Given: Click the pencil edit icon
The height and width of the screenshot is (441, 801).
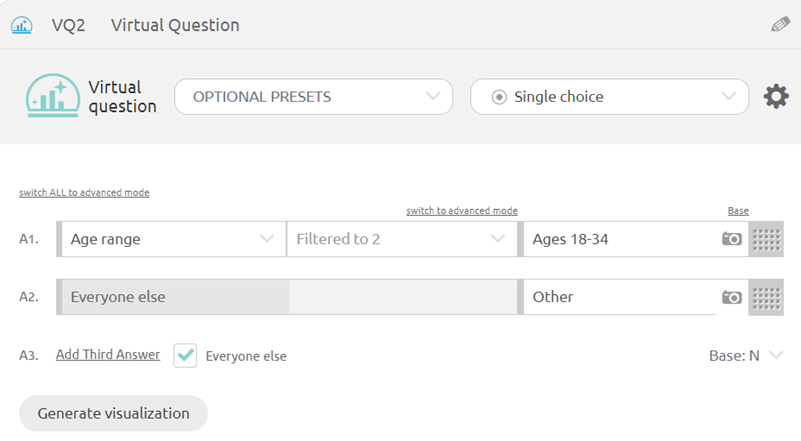Looking at the screenshot, I should coord(780,24).
